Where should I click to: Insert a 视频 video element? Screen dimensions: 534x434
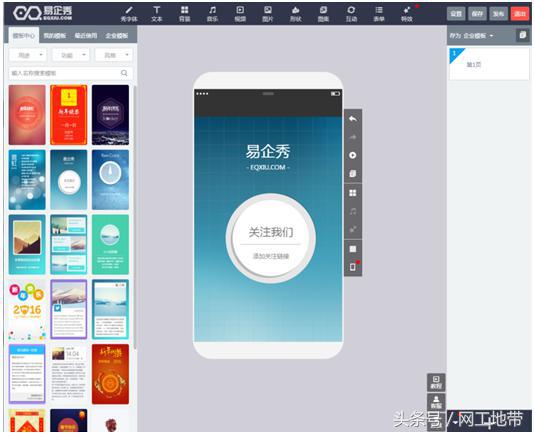[x=240, y=14]
